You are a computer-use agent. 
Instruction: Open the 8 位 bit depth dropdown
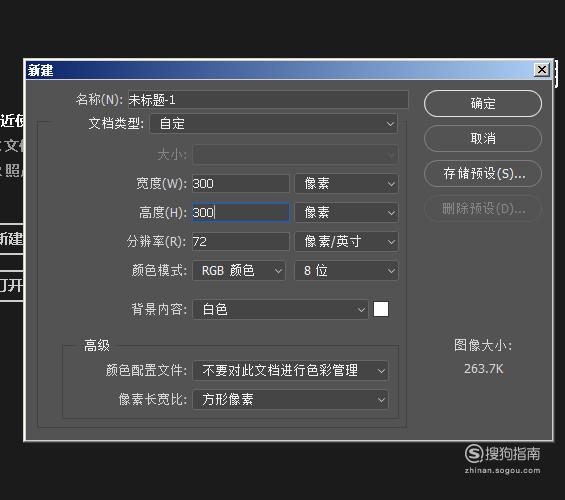pyautogui.click(x=346, y=271)
